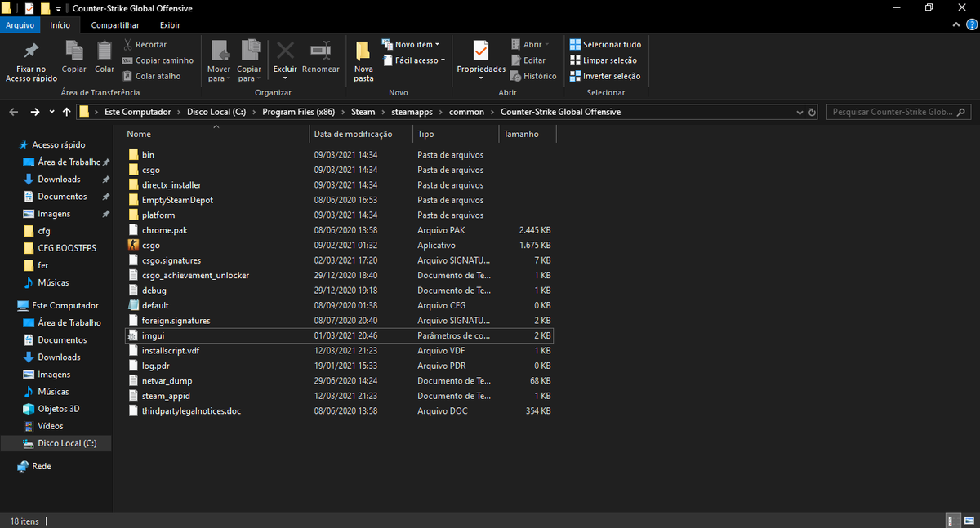This screenshot has width=980, height=528.
Task: Go back with the back arrow
Action: pyautogui.click(x=13, y=112)
